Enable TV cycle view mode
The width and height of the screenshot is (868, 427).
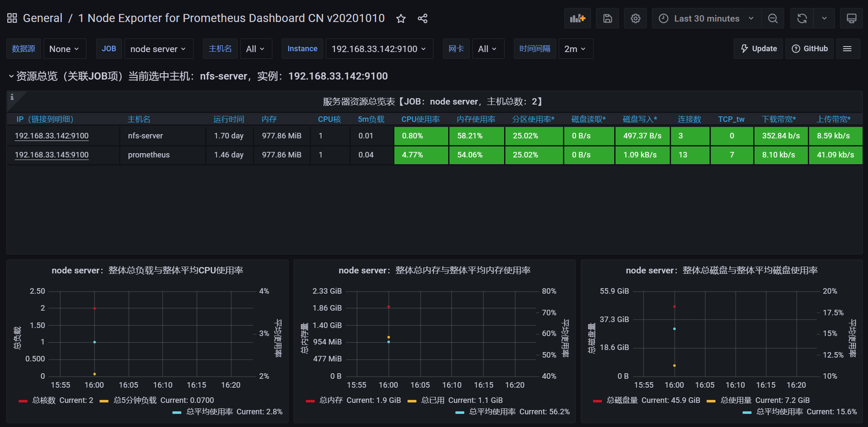coord(851,18)
